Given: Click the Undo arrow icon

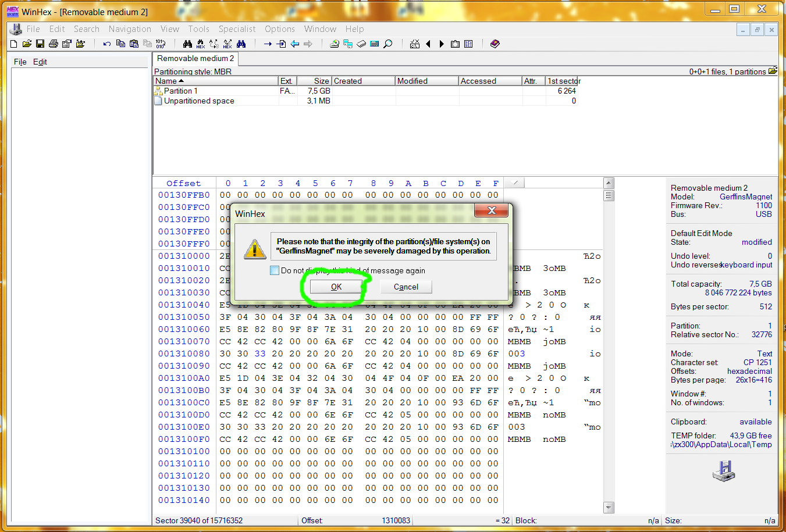Looking at the screenshot, I should [107, 44].
